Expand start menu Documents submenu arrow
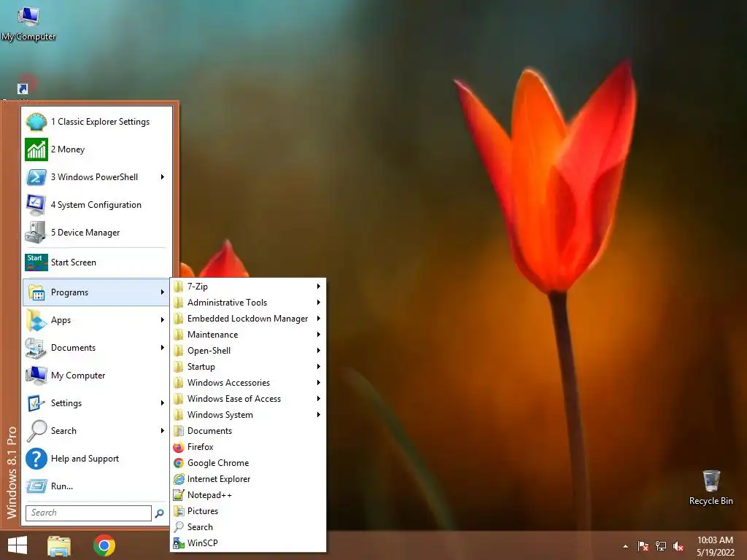 163,348
